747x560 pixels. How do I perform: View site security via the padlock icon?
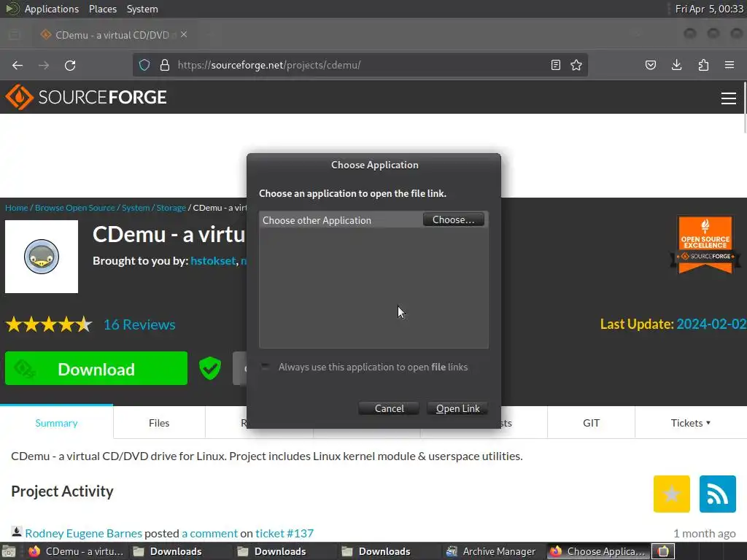(x=165, y=65)
